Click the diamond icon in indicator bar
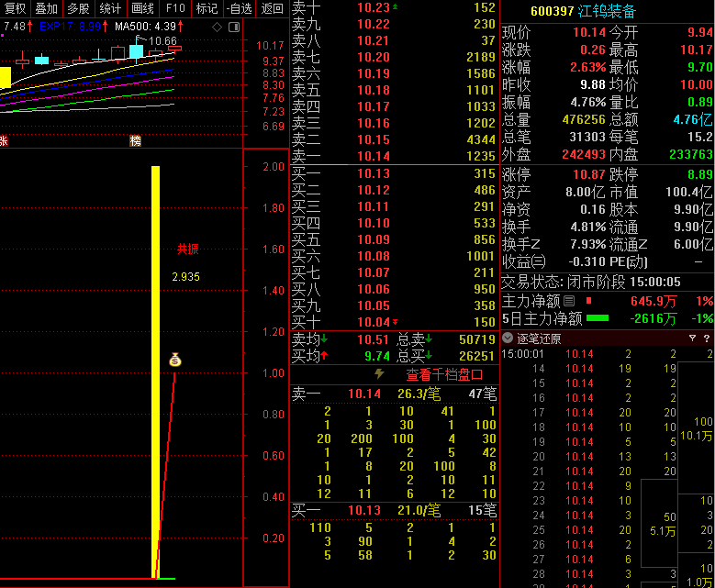715x588 pixels. coord(217,27)
